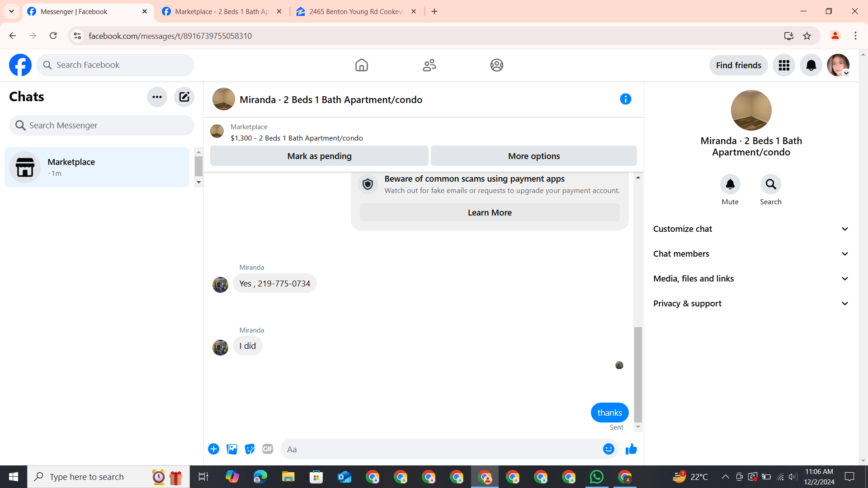This screenshot has height=488, width=868.
Task: Click More options button
Action: coord(533,156)
